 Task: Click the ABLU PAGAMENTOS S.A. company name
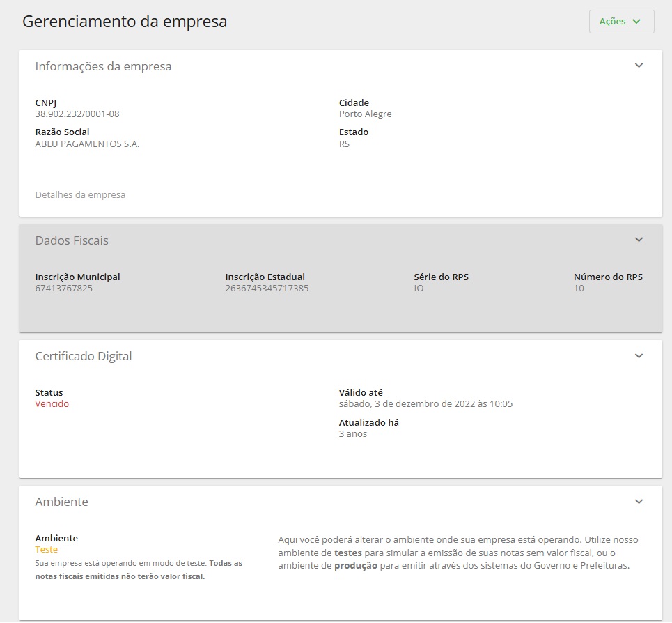(87, 144)
